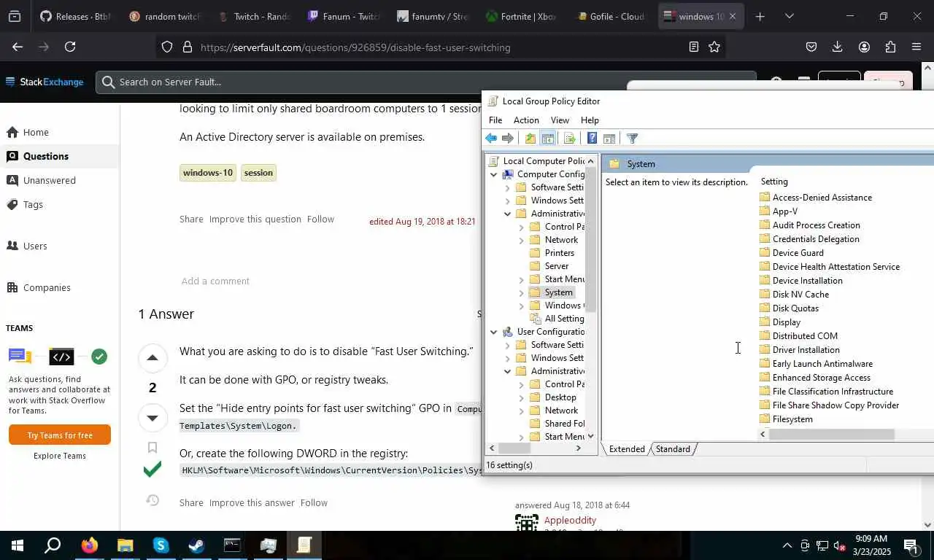Expand the Network node under Computer Configuration
The width and height of the screenshot is (934, 560).
[522, 240]
